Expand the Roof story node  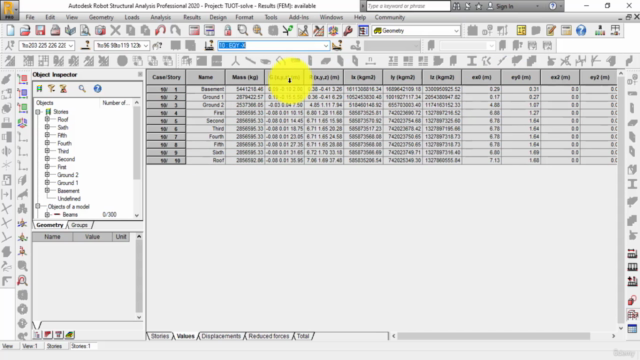pos(47,119)
